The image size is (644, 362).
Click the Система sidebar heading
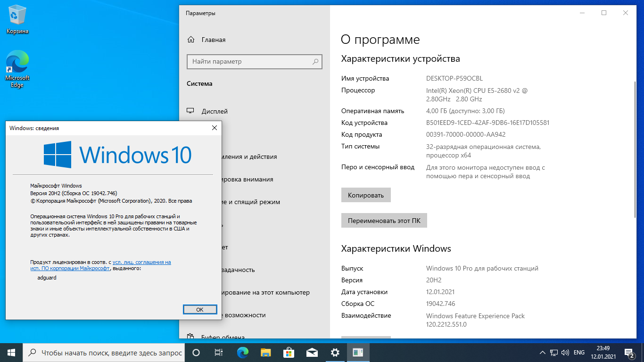(199, 83)
